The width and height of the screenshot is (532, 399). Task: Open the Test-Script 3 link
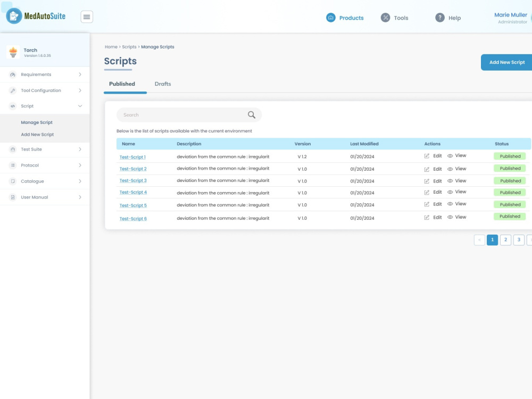pos(133,180)
